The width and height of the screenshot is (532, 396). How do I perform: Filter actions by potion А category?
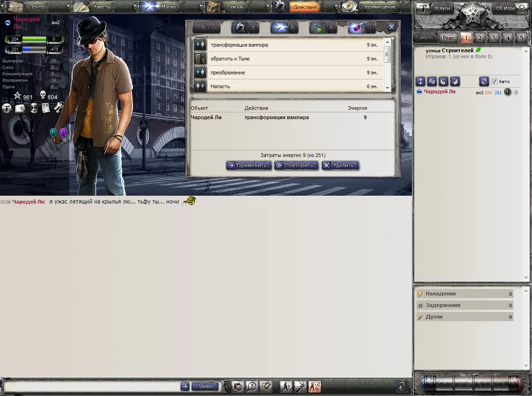(323, 28)
